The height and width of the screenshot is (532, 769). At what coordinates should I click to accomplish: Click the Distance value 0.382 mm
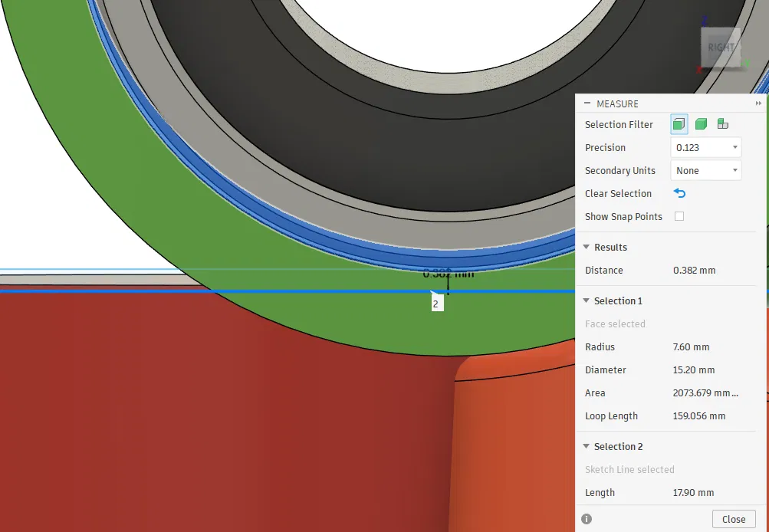694,270
